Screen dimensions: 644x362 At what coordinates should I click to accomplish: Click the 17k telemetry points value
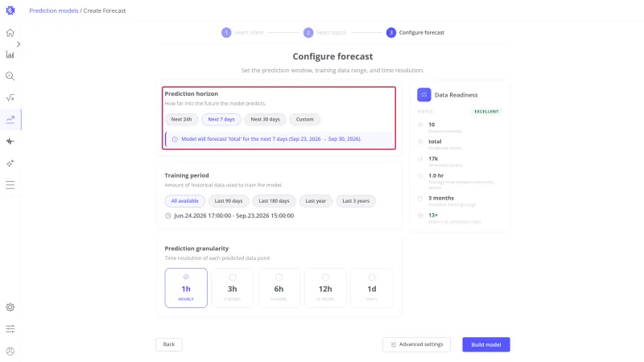[433, 158]
